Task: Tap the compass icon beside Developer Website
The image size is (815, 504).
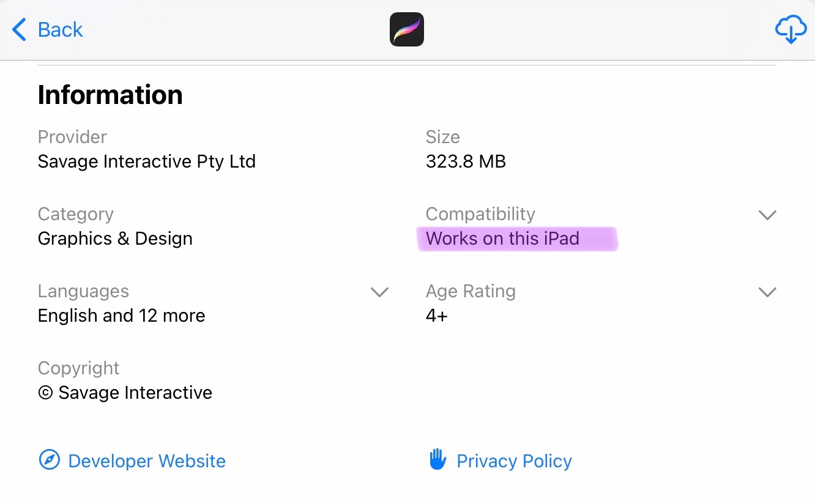Action: [x=49, y=460]
